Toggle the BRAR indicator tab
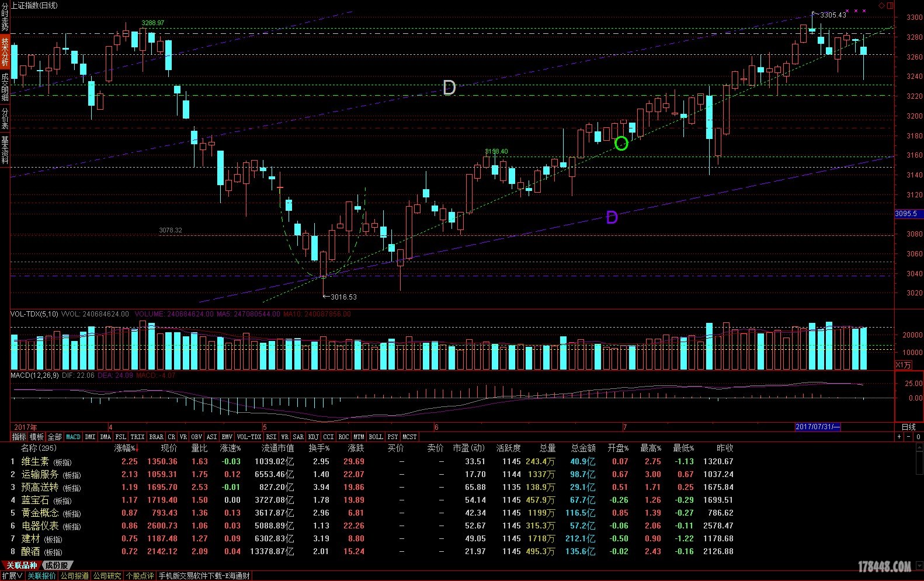 pos(156,437)
